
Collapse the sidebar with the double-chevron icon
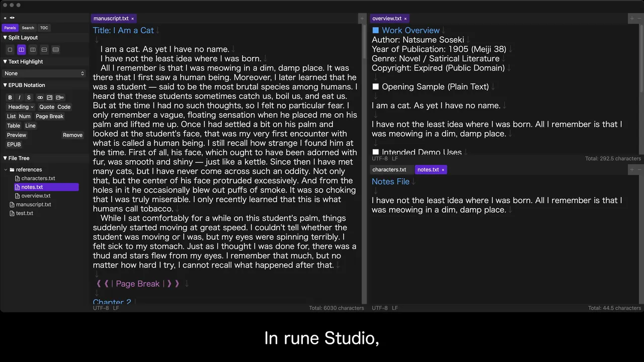click(5, 18)
